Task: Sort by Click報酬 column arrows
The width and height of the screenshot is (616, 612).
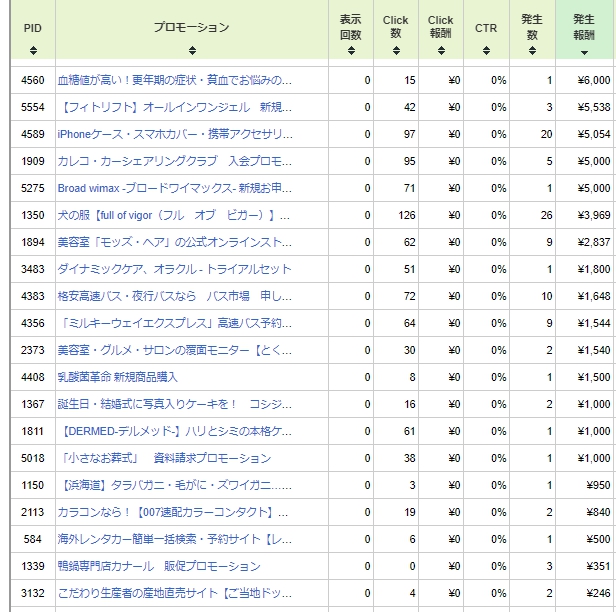Action: (x=441, y=50)
